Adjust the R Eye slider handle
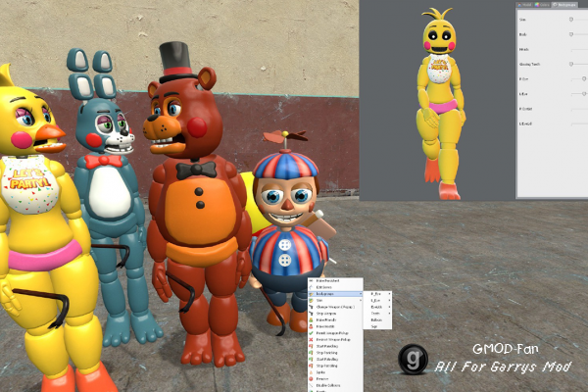Image resolution: width=588 pixels, height=392 pixels. pyautogui.click(x=584, y=78)
